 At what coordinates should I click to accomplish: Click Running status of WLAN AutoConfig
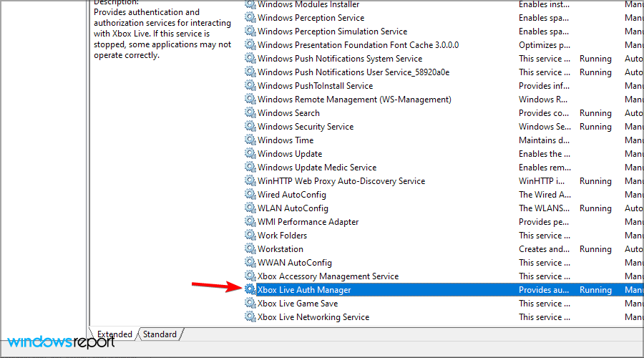coord(595,208)
